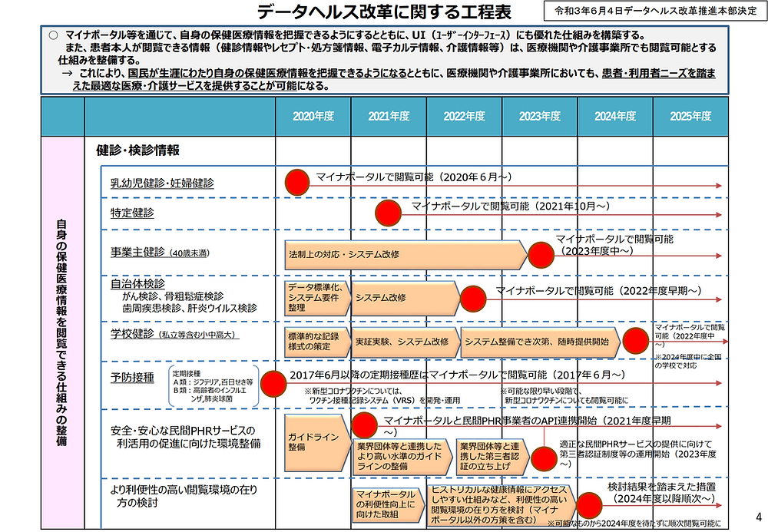Click text 2017年6月以降の定期接種歴はマイナポータルで閲覧可能
Screen dimensions: 768x532
(418, 375)
